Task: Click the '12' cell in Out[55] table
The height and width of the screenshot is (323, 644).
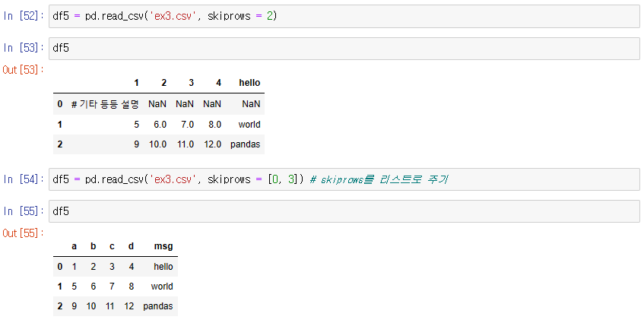Action: pyautogui.click(x=129, y=306)
